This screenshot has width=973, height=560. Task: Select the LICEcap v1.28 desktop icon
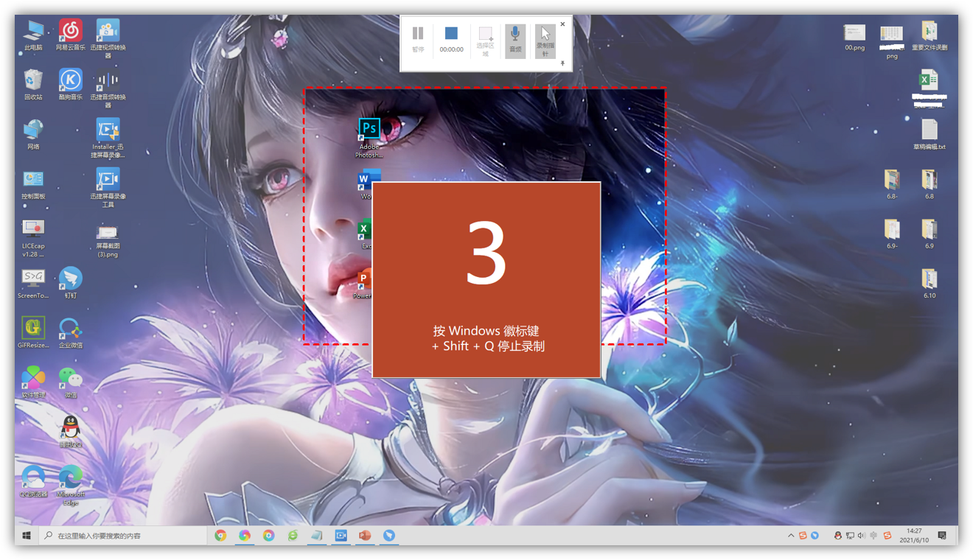click(x=33, y=238)
